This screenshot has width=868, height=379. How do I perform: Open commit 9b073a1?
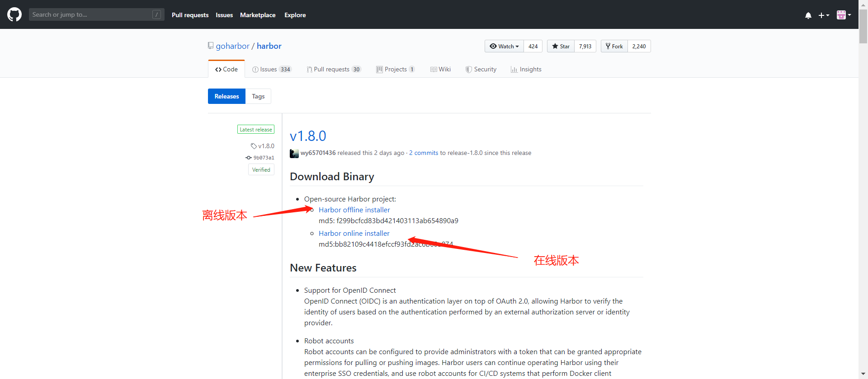click(x=260, y=158)
